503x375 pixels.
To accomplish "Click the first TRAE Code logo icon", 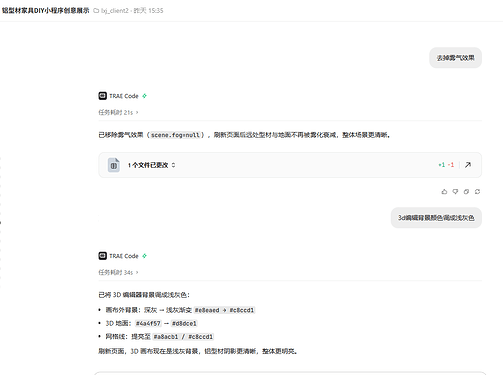I will click(102, 96).
